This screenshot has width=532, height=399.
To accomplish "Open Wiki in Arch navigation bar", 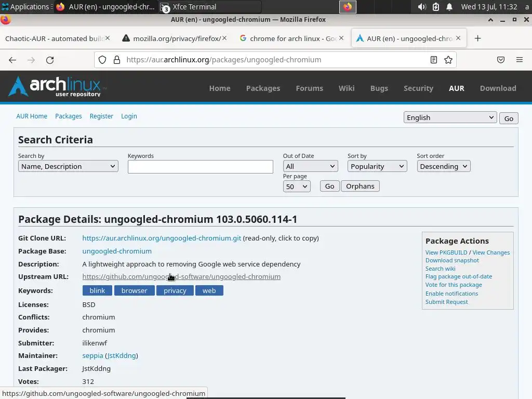I will point(347,88).
